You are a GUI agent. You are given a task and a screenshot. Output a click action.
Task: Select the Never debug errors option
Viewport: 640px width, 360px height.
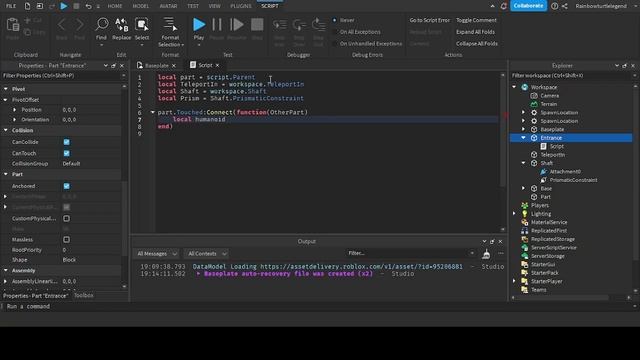point(343,20)
